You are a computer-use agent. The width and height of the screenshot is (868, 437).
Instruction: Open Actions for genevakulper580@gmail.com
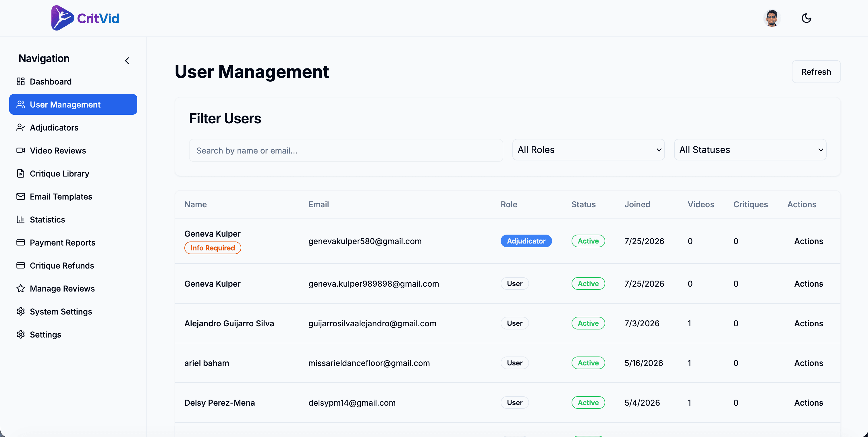[x=808, y=241]
